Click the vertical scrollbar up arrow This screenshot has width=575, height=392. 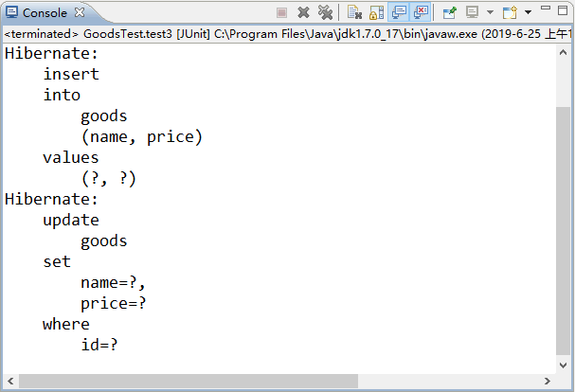(x=564, y=52)
